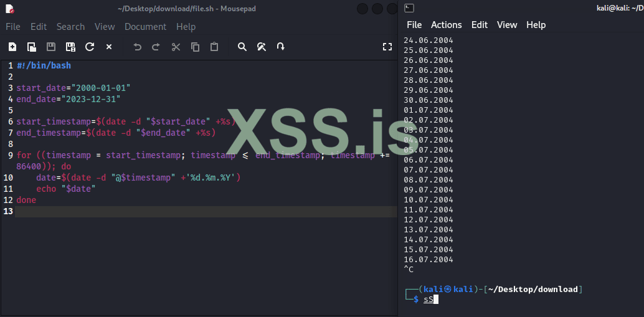
Task: Click the 86400)); do continuation line
Action: pyautogui.click(x=44, y=166)
